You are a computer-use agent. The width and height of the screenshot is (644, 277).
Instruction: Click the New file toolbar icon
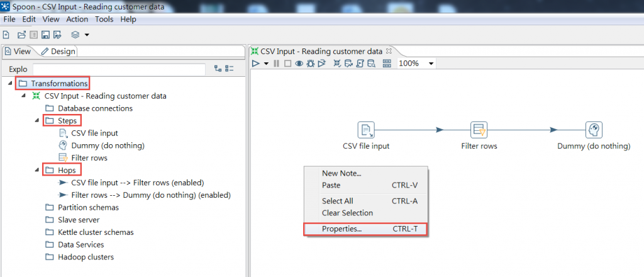6,35
